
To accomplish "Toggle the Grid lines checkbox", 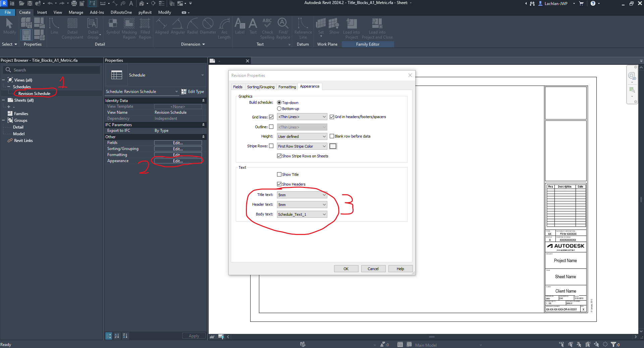I will pyautogui.click(x=271, y=117).
